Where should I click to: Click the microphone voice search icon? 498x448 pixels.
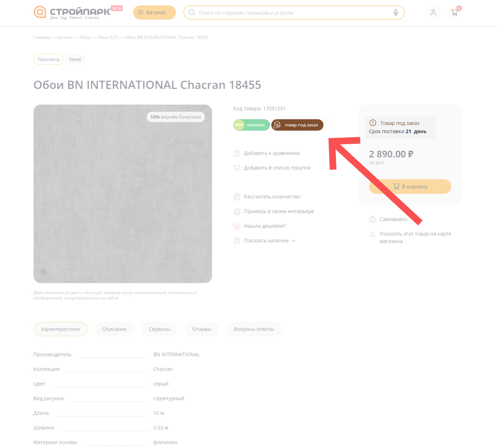tap(396, 12)
